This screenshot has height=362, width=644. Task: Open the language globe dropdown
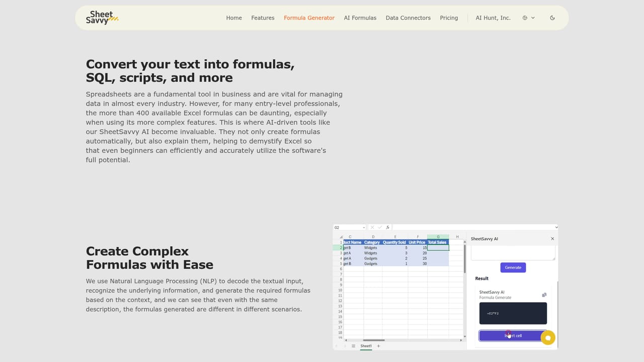pyautogui.click(x=528, y=18)
